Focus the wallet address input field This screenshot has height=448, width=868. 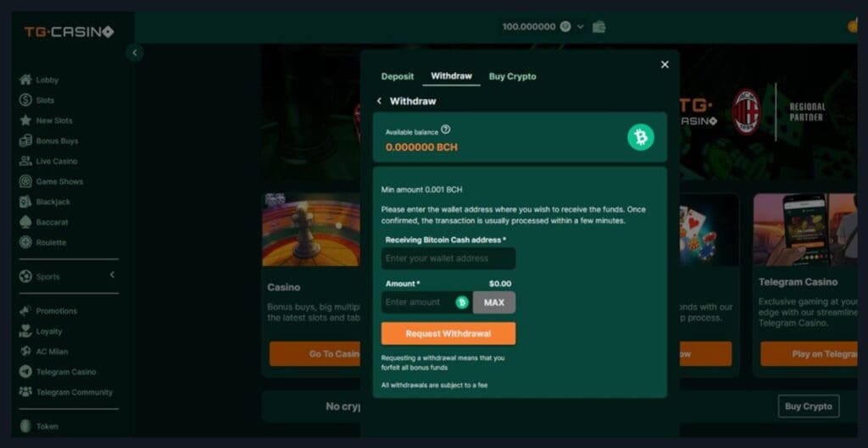click(448, 258)
